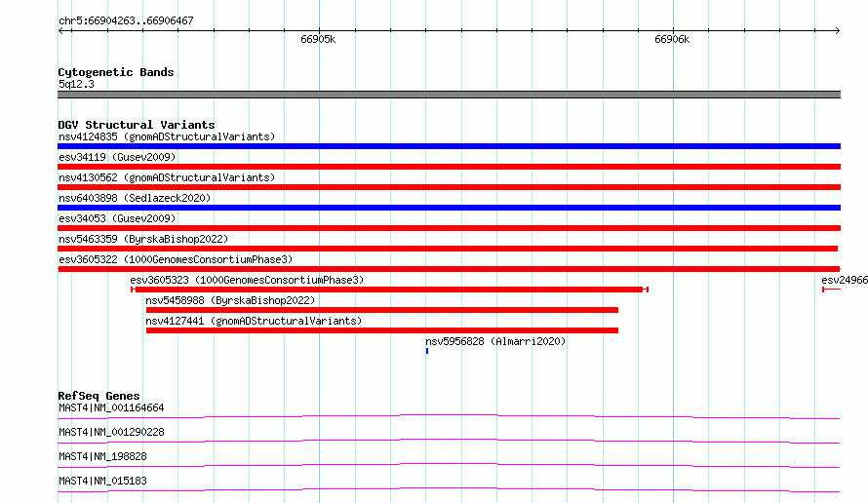Click the nsv4124835 gnomAD blue variant bar
868x503 pixels.
click(x=449, y=146)
